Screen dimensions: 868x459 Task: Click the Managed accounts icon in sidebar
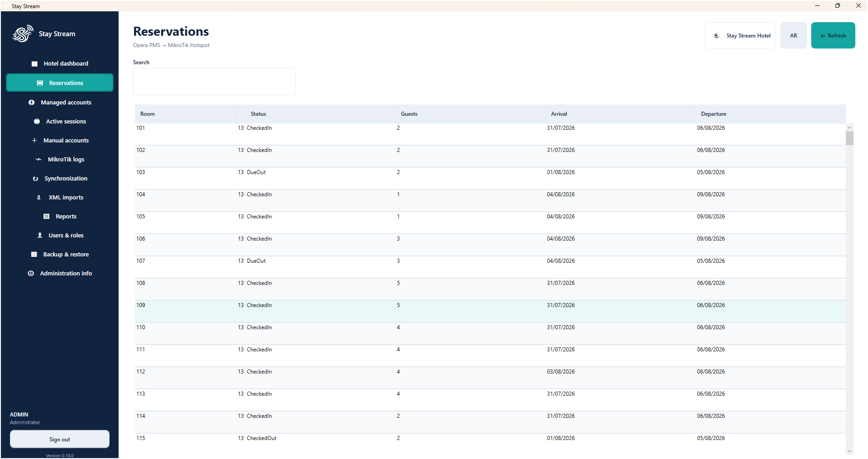click(32, 103)
